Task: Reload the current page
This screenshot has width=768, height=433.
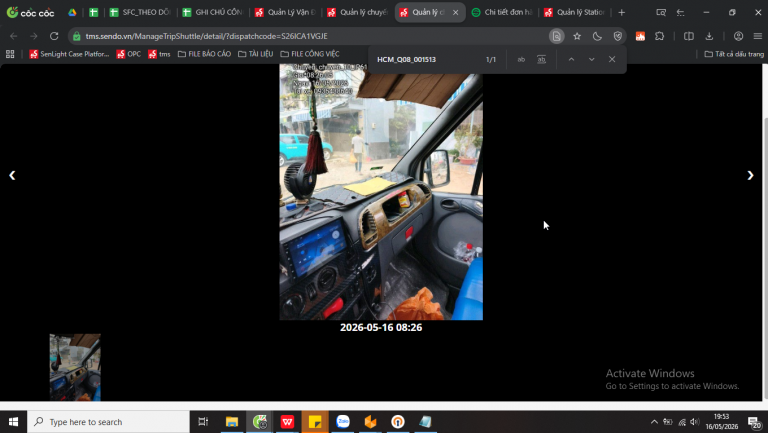Action: [54, 36]
